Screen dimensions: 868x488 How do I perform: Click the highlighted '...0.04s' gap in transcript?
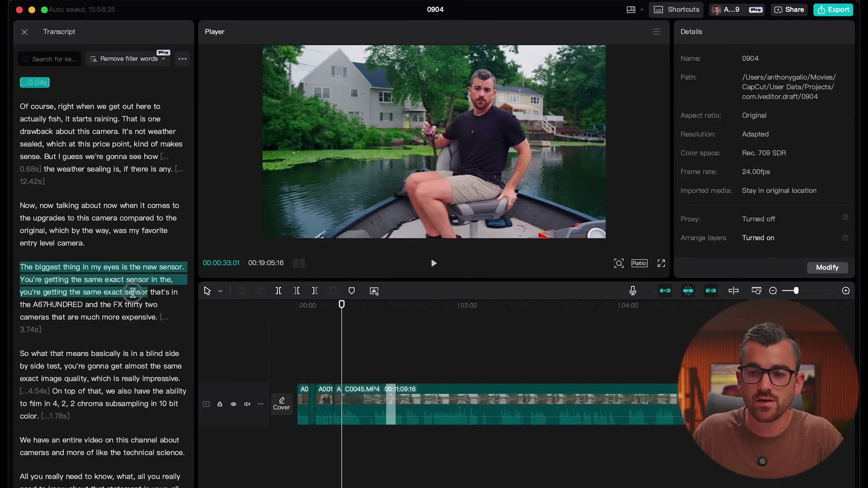click(x=35, y=82)
